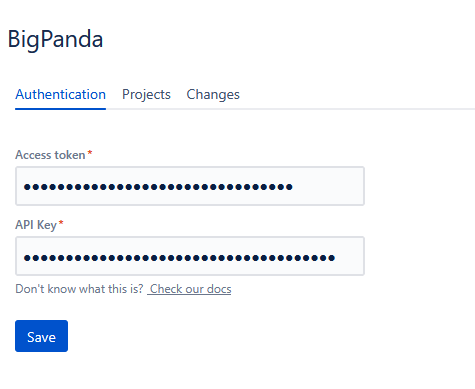Click the first dot in Access token field
The image size is (475, 389).
point(27,187)
